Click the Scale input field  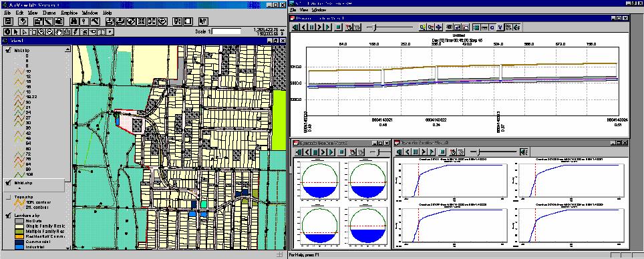226,31
